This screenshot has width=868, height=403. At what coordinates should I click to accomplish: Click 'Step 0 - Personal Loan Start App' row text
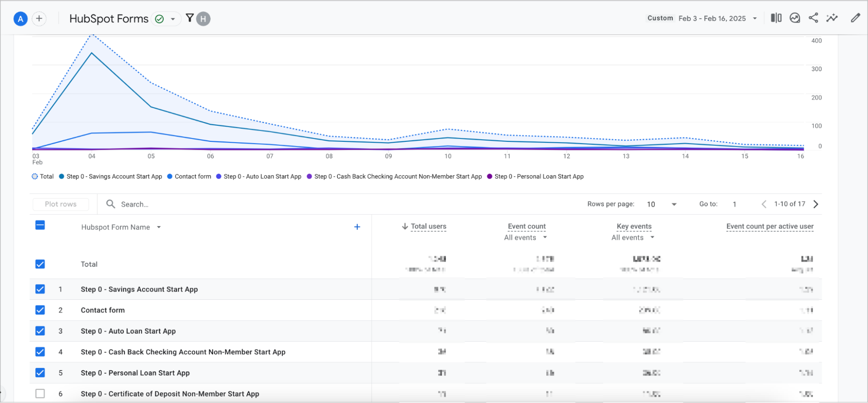135,373
